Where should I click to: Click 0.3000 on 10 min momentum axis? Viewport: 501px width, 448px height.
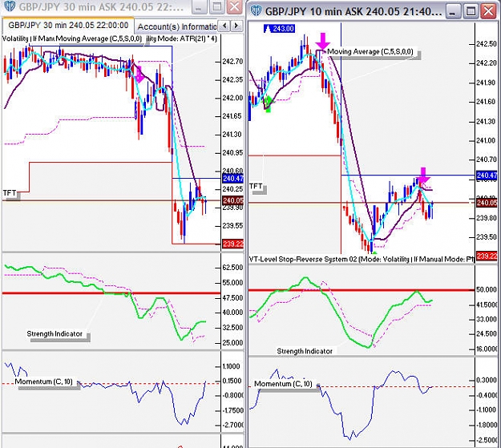pos(487,380)
